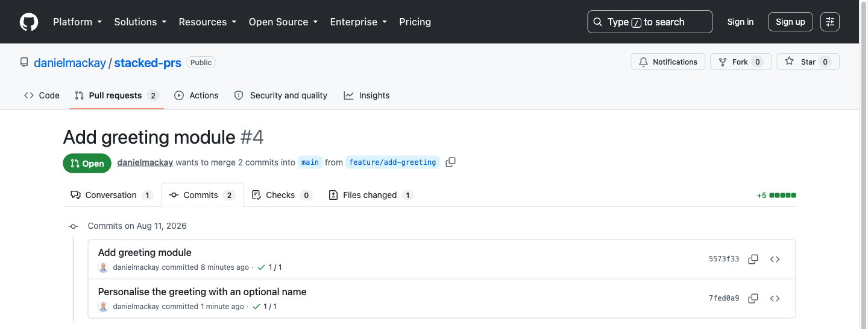
Task: Click danielmackay avatar on Add greeting commit
Action: click(x=103, y=267)
